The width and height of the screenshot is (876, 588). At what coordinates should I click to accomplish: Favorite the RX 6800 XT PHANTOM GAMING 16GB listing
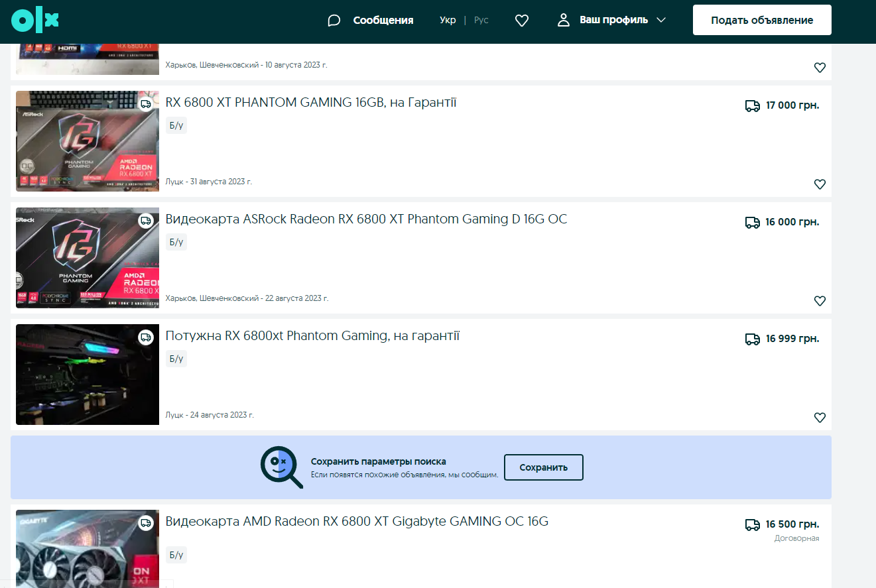point(820,184)
